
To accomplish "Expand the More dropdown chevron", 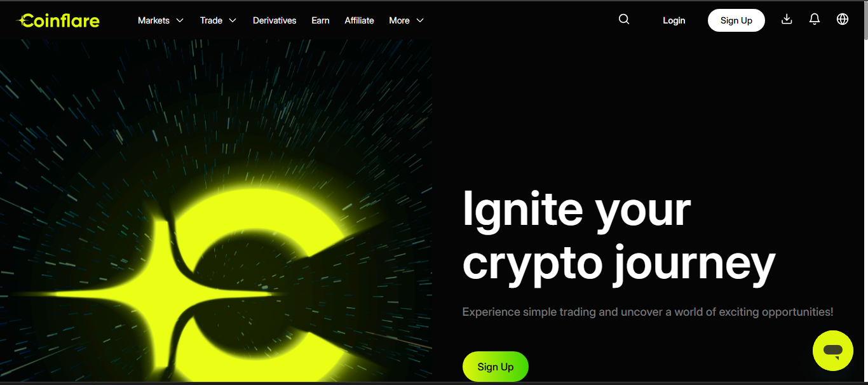I will 420,20.
